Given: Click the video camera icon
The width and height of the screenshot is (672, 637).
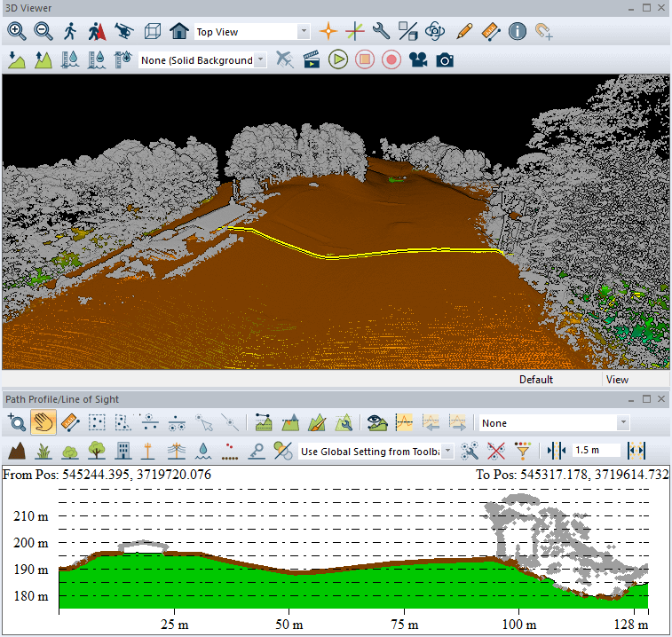Looking at the screenshot, I should pyautogui.click(x=418, y=60).
